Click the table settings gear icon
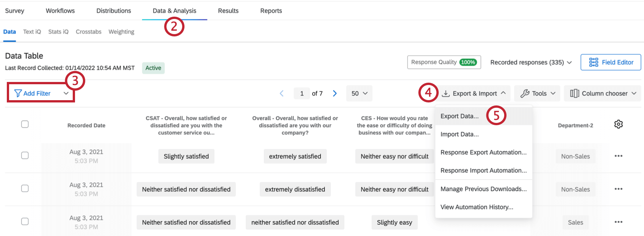 618,124
